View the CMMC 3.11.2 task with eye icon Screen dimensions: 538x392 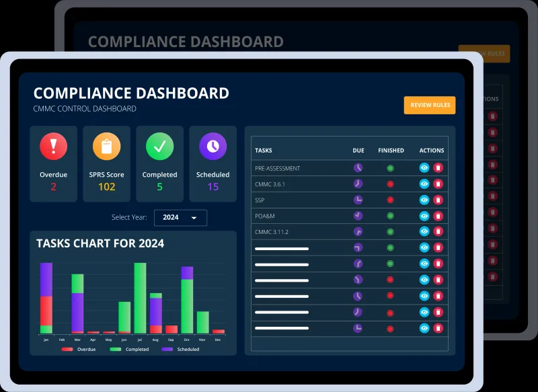tap(424, 231)
